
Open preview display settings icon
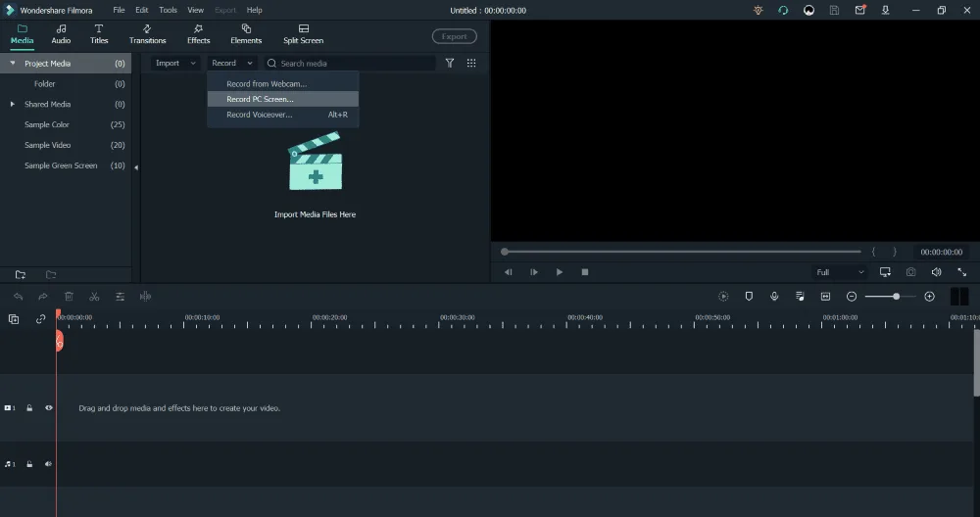[885, 272]
